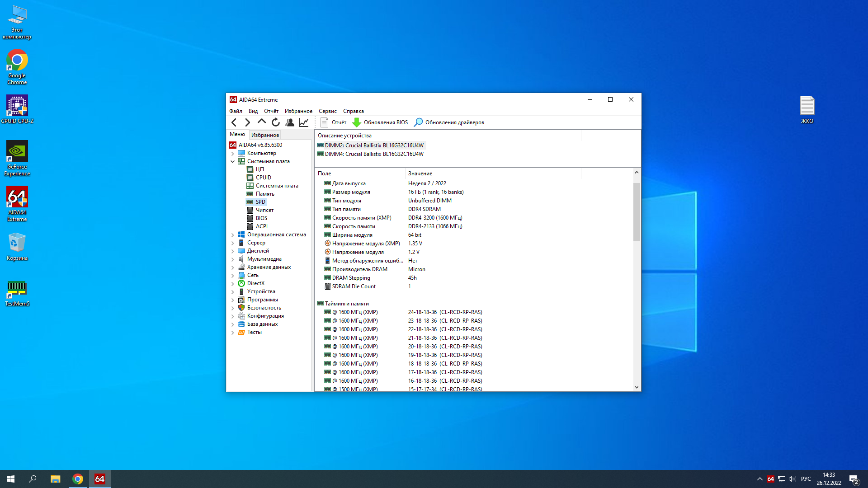Click the Up level arrow icon
Image resolution: width=868 pixels, height=488 pixels.
[261, 122]
